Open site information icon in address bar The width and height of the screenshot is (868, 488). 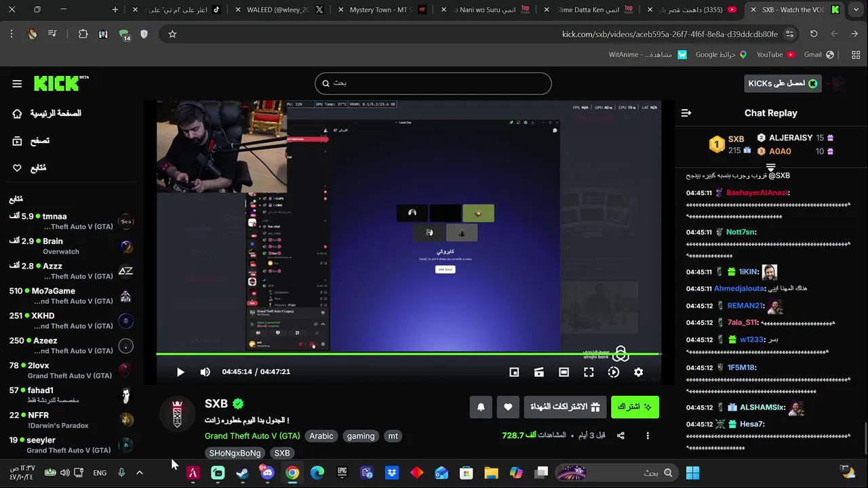coord(789,34)
